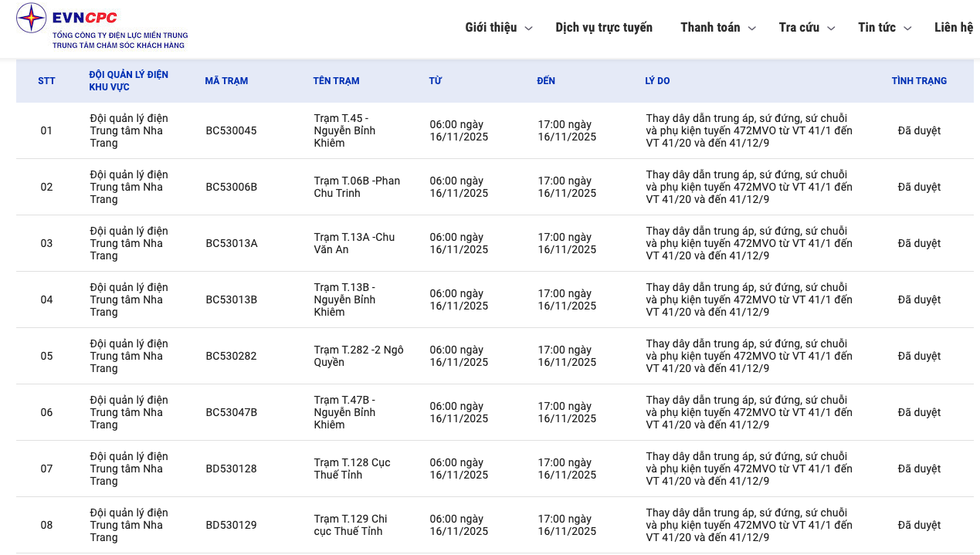The image size is (980, 555).
Task: Expand the Tin tức dropdown chevron
Action: click(908, 29)
